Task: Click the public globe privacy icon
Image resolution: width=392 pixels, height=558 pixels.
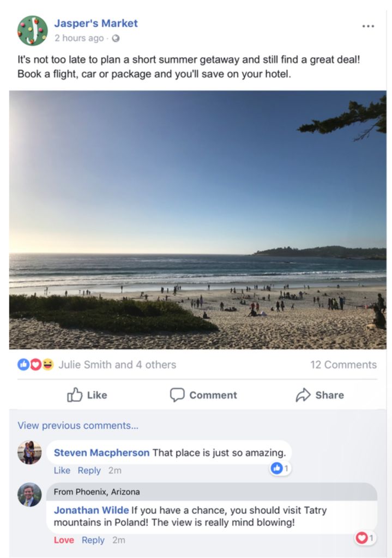Action: 116,39
